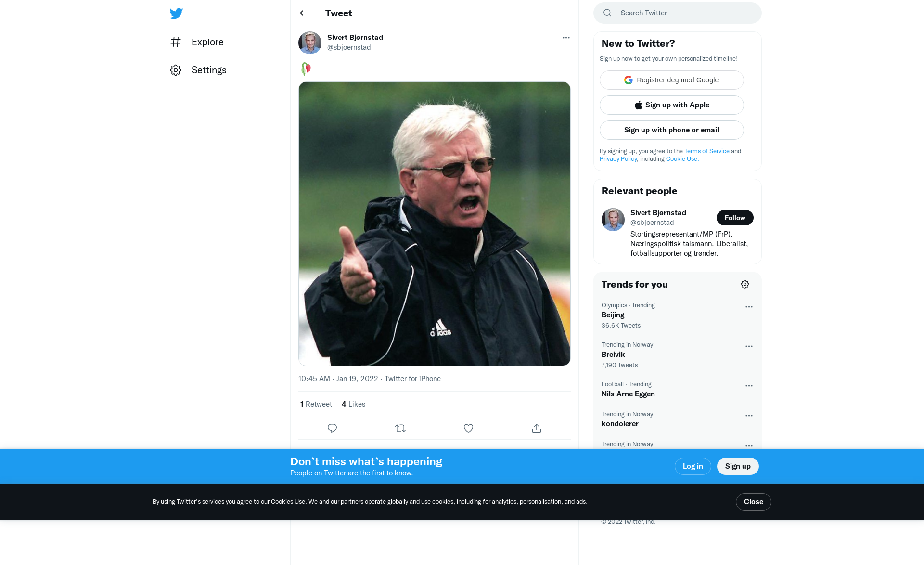Retweet using the retweet icon
Viewport: 924px width, 565px height.
400,428
